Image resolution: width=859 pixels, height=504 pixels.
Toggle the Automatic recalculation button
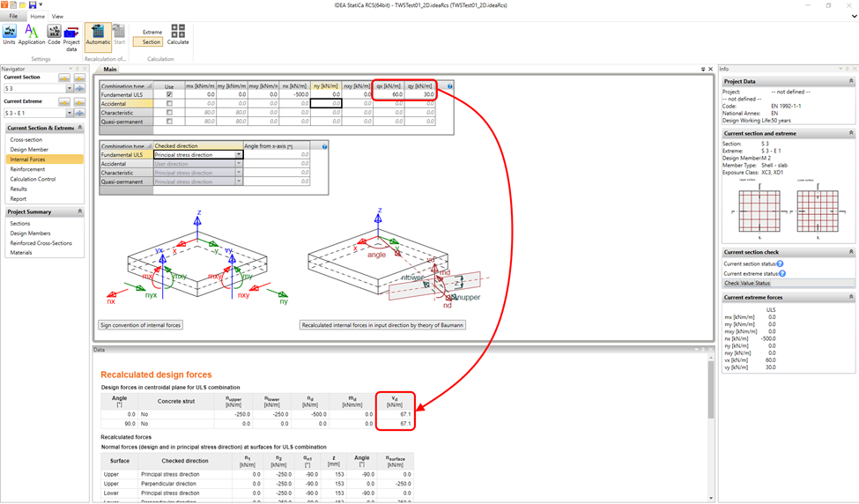(98, 34)
